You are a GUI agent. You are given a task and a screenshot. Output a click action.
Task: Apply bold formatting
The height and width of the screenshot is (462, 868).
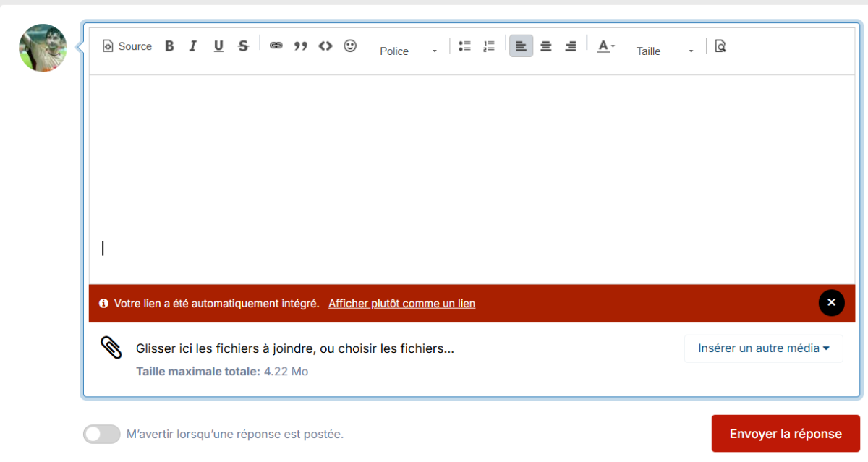click(169, 46)
